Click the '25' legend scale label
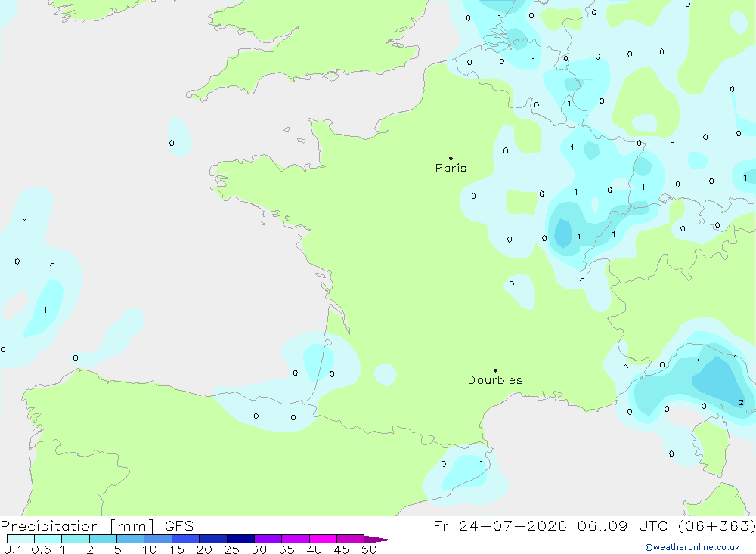The image size is (756, 554). [231, 549]
